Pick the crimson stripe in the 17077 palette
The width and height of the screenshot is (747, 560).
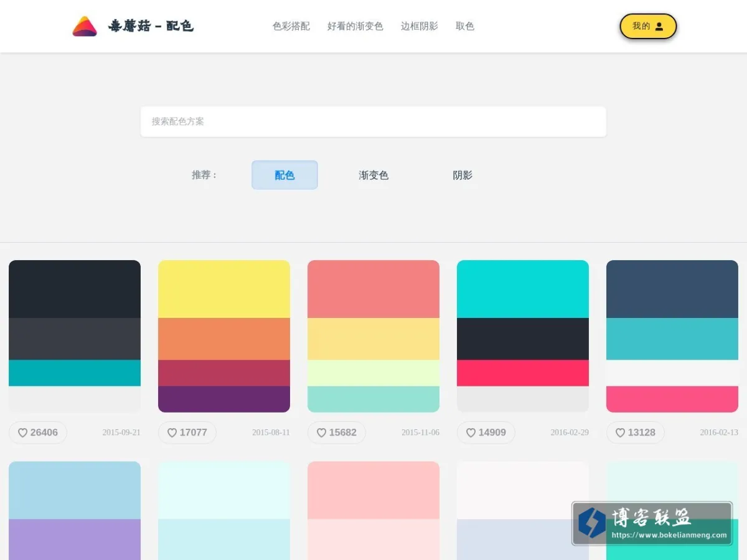point(224,373)
